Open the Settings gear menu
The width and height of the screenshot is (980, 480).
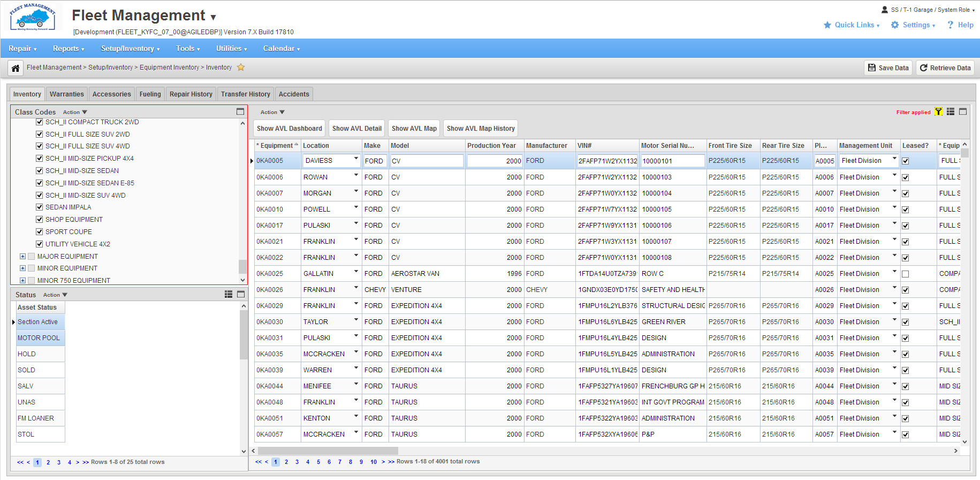pyautogui.click(x=913, y=25)
